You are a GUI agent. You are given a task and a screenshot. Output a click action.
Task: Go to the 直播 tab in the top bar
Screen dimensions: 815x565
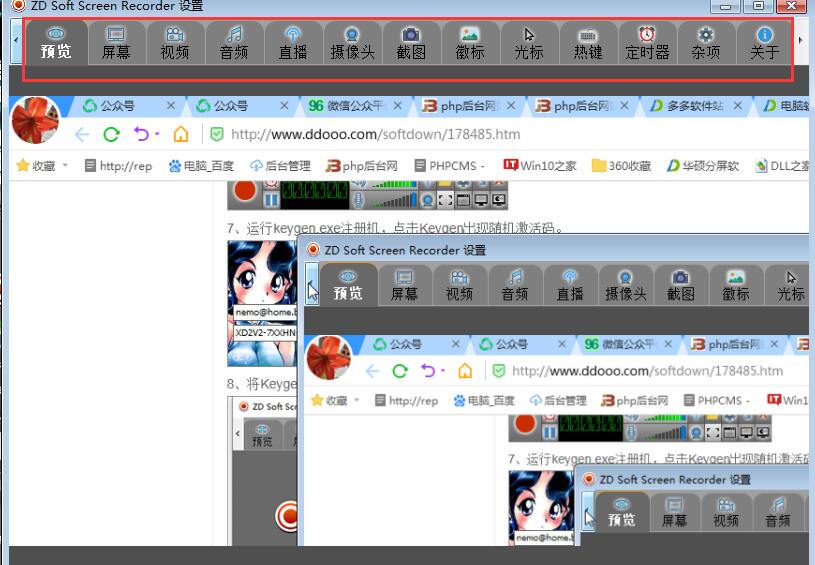pos(293,43)
